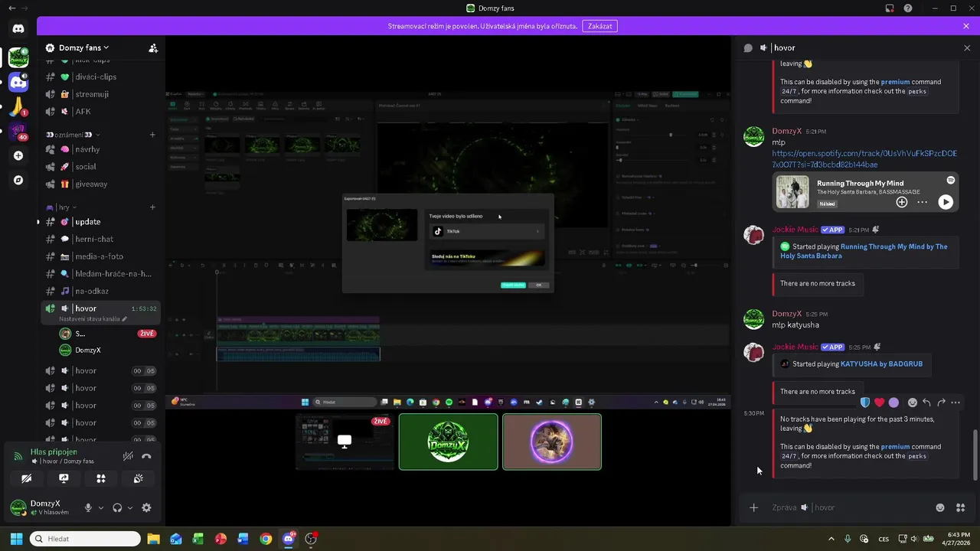Image resolution: width=980 pixels, height=551 pixels.
Task: Open the emoji picker in message box
Action: pyautogui.click(x=940, y=507)
